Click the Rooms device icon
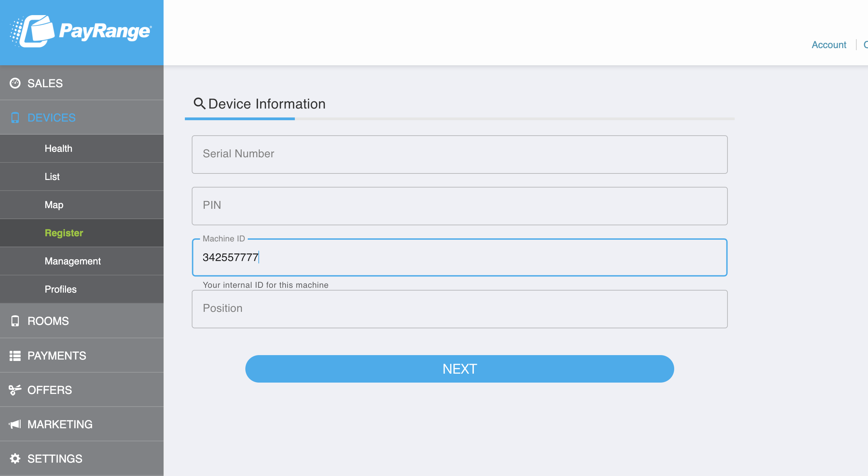Screen dimensions: 868x476 [15, 321]
